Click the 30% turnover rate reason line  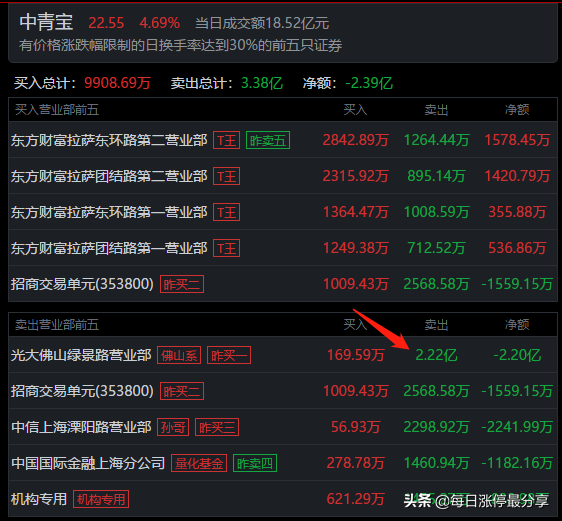click(181, 46)
